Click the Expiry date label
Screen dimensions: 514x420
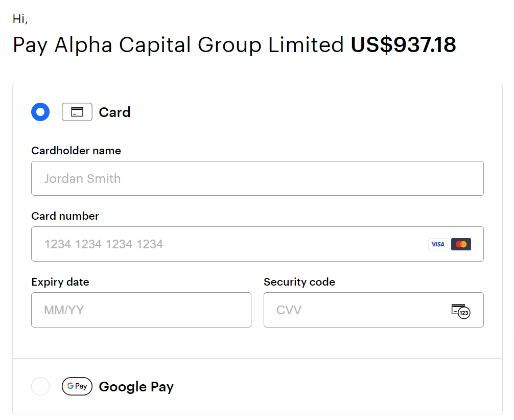60,282
